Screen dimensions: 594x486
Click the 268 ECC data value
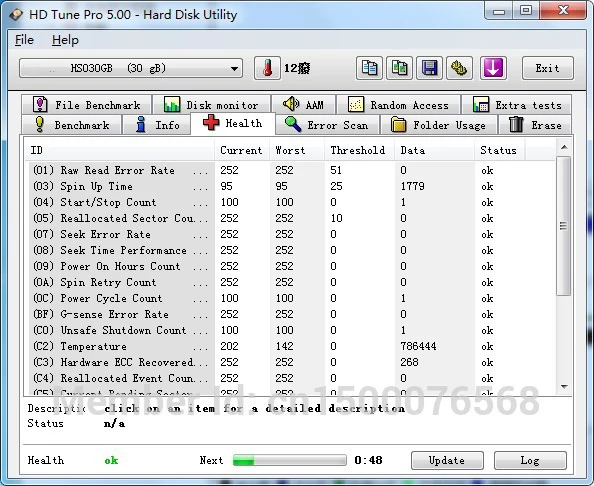coord(409,362)
